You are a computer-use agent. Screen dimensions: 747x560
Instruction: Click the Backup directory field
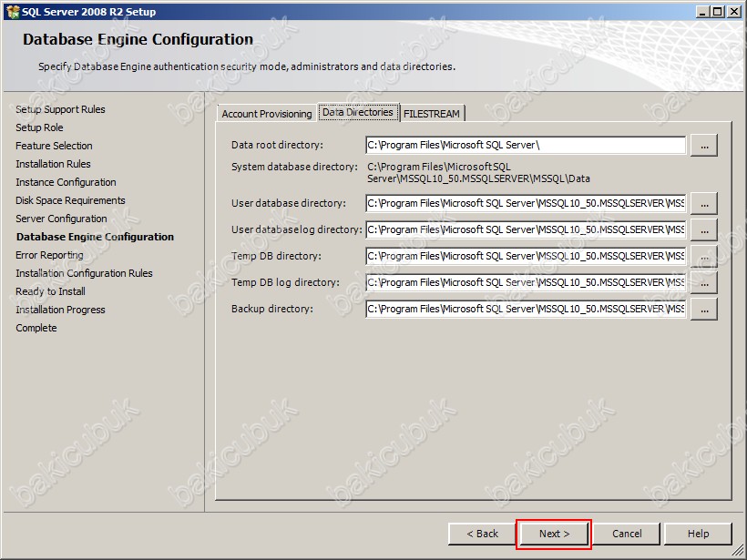click(x=526, y=309)
